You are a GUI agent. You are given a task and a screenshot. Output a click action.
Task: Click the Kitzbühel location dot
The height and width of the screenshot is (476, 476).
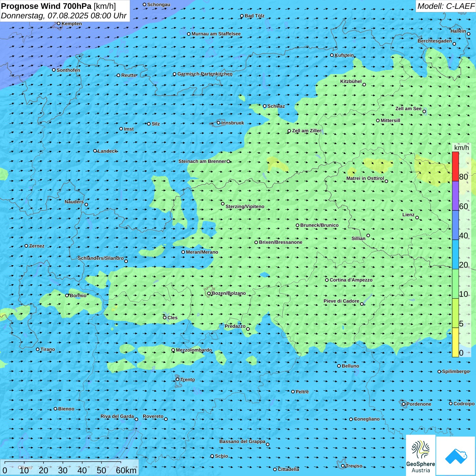[364, 85]
